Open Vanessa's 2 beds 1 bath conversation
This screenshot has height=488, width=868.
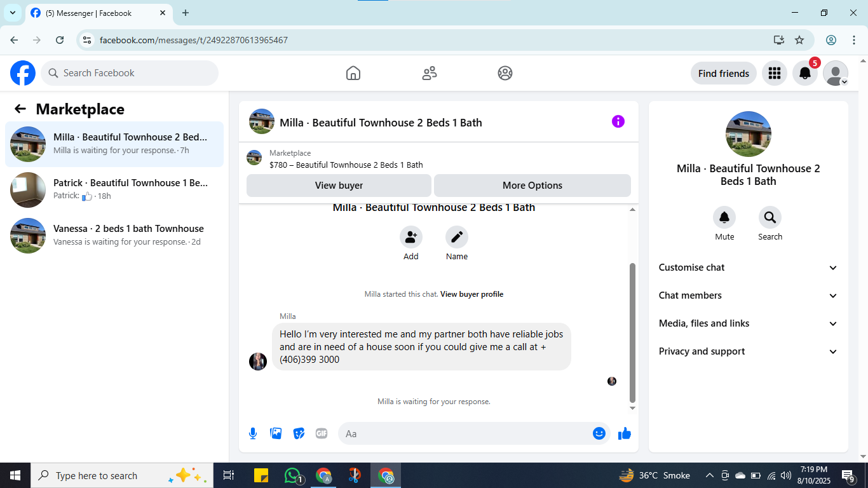point(114,236)
